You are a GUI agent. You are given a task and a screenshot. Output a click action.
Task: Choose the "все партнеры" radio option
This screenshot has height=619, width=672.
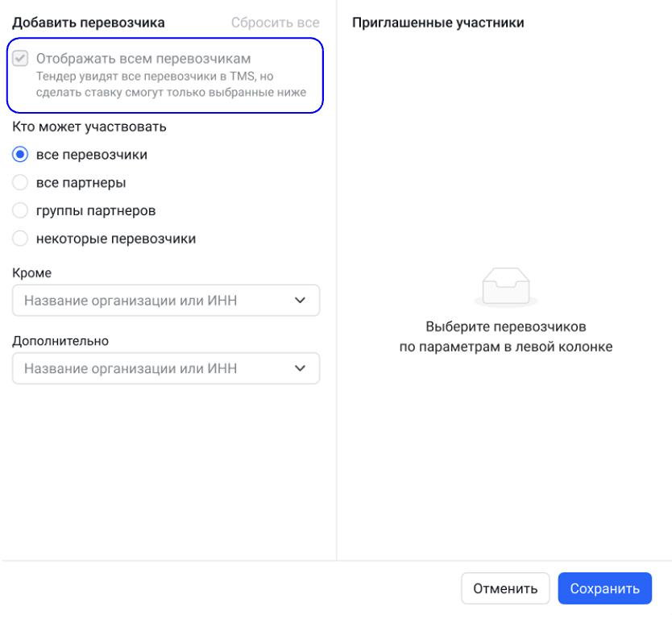(21, 183)
